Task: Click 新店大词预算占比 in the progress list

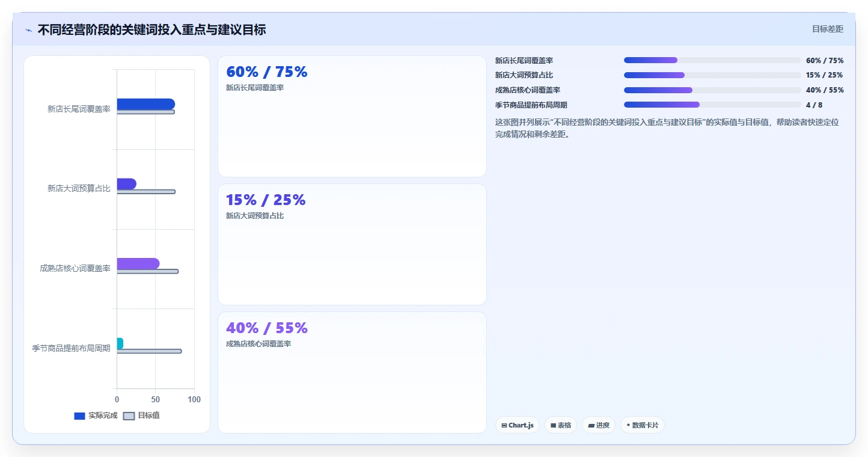Action: (x=524, y=75)
